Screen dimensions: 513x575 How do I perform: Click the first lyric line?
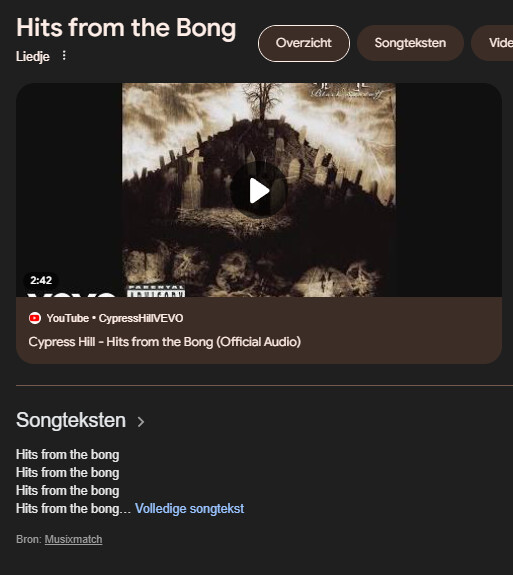67,455
